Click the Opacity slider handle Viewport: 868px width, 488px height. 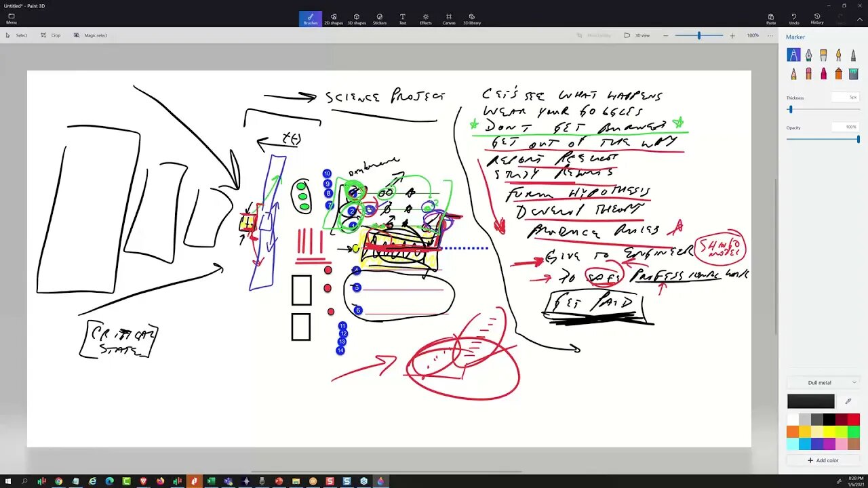tap(859, 139)
